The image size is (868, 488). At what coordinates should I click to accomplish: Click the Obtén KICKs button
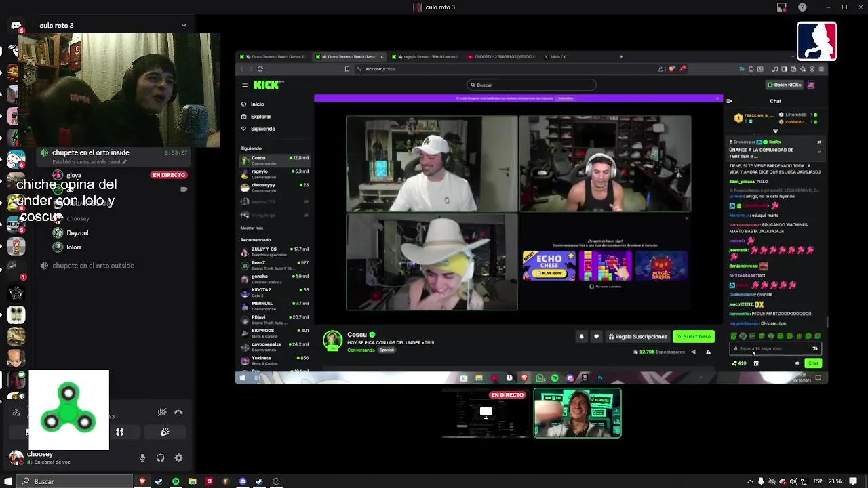point(784,85)
